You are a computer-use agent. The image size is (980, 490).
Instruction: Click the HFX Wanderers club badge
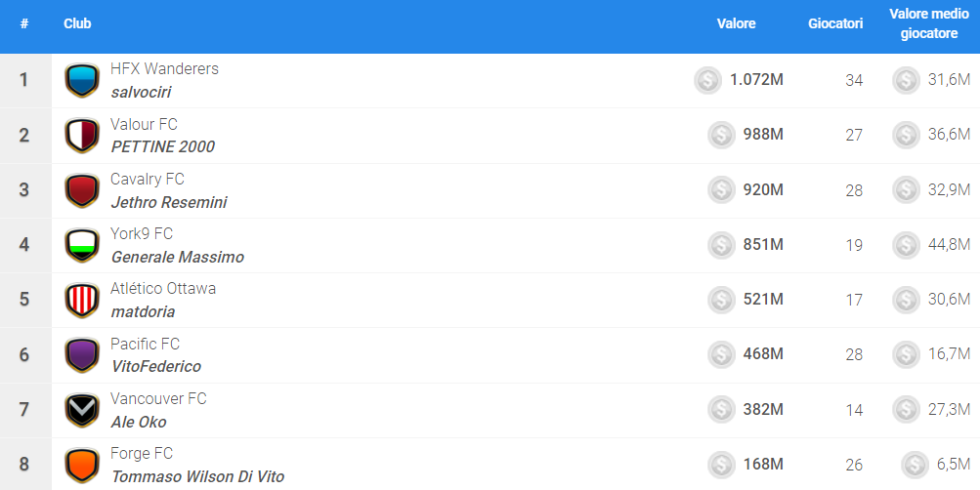tap(82, 81)
